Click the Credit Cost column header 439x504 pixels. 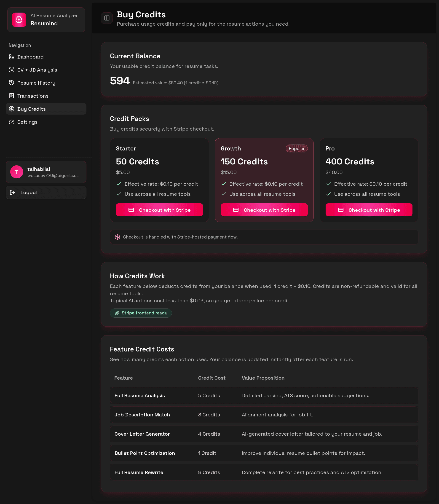click(212, 378)
